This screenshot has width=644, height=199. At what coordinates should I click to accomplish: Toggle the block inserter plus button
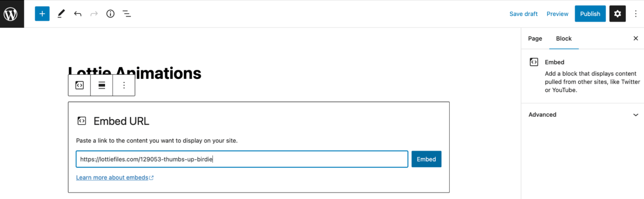[x=42, y=14]
